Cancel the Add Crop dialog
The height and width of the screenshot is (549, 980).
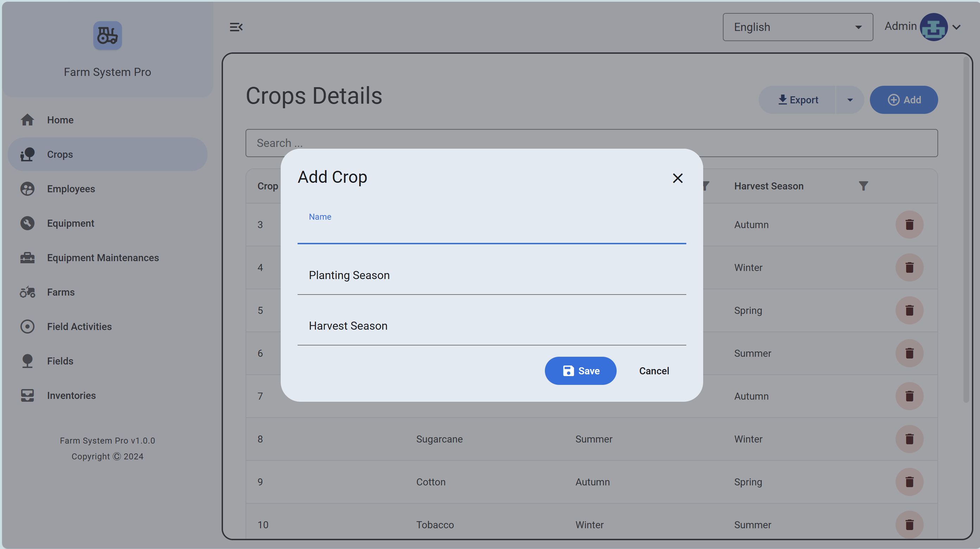point(654,371)
